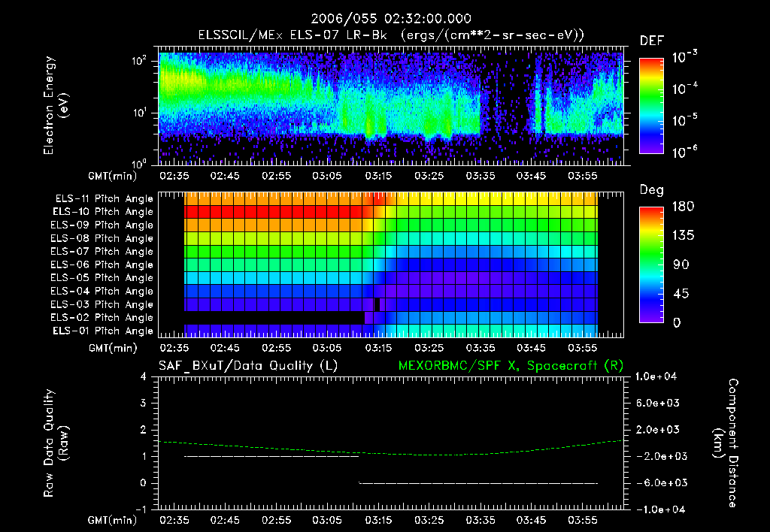This screenshot has width=770, height=532.
Task: Click the green dashed spacecraft X trace
Action: [x=391, y=453]
